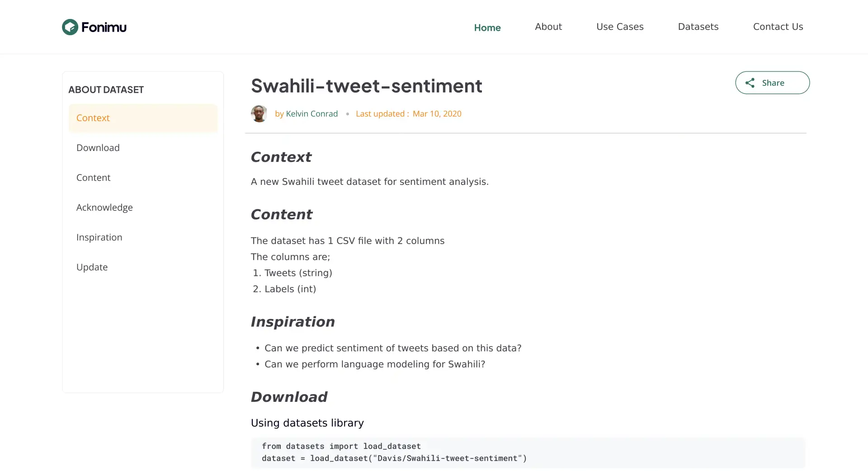Select the green Fonimu circular emblem
The height and width of the screenshot is (471, 868).
70,27
